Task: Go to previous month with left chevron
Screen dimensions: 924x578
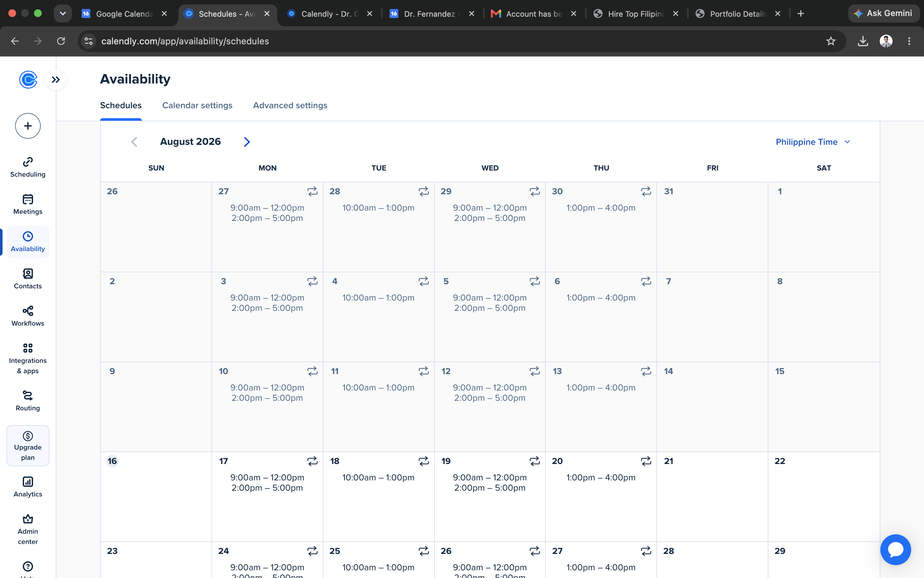Action: click(134, 142)
